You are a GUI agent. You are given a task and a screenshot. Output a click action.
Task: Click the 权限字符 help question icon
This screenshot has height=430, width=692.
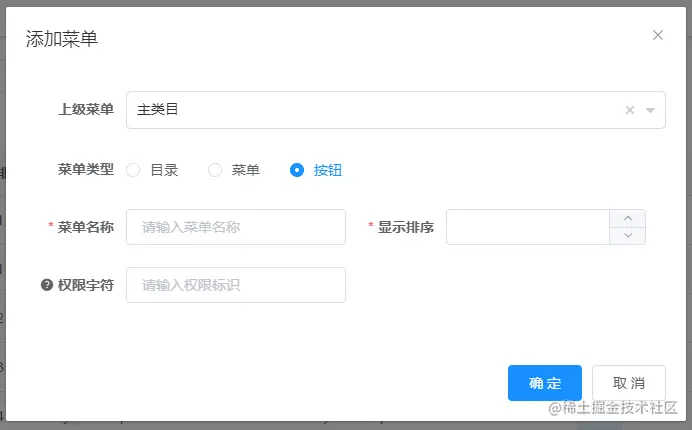click(x=47, y=285)
